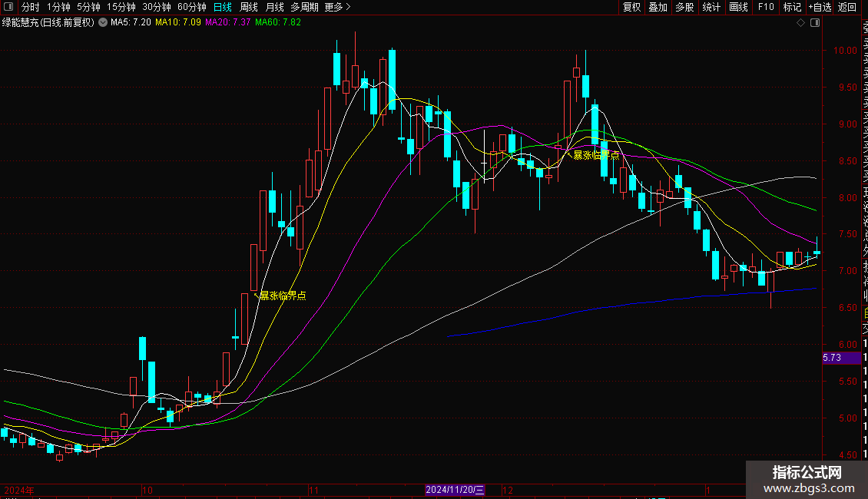This screenshot has width=868, height=499.
Task: Select the 5分钟 period tab
Action: coord(88,7)
